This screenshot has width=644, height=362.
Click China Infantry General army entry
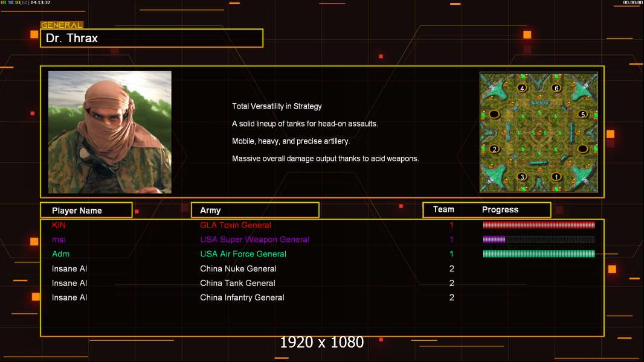pyautogui.click(x=242, y=297)
